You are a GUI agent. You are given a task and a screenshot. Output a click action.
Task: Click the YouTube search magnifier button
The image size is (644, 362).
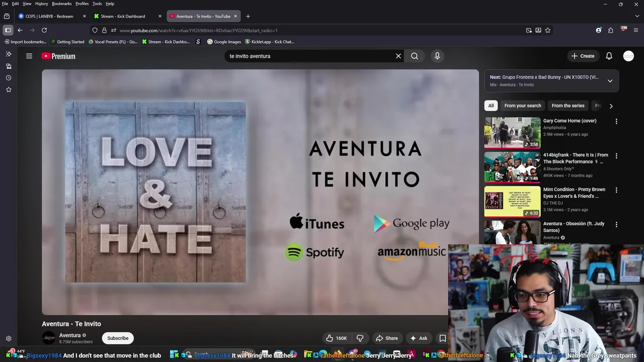(x=415, y=56)
